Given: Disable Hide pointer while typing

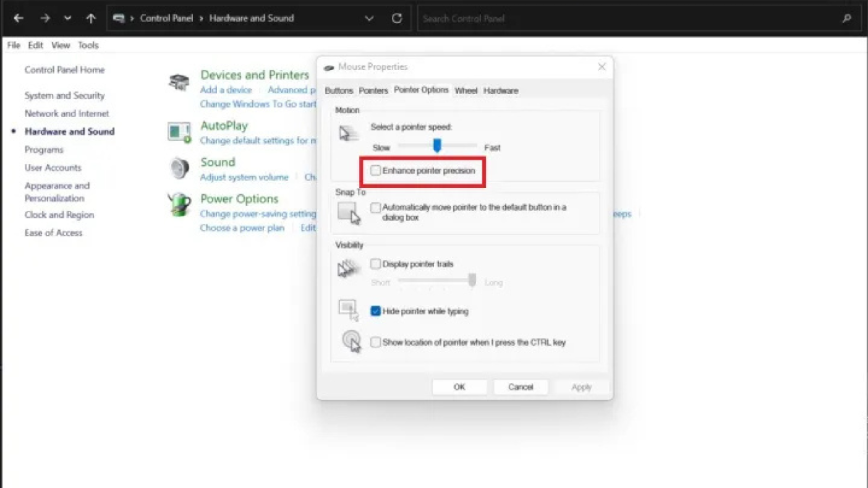Looking at the screenshot, I should pyautogui.click(x=375, y=311).
